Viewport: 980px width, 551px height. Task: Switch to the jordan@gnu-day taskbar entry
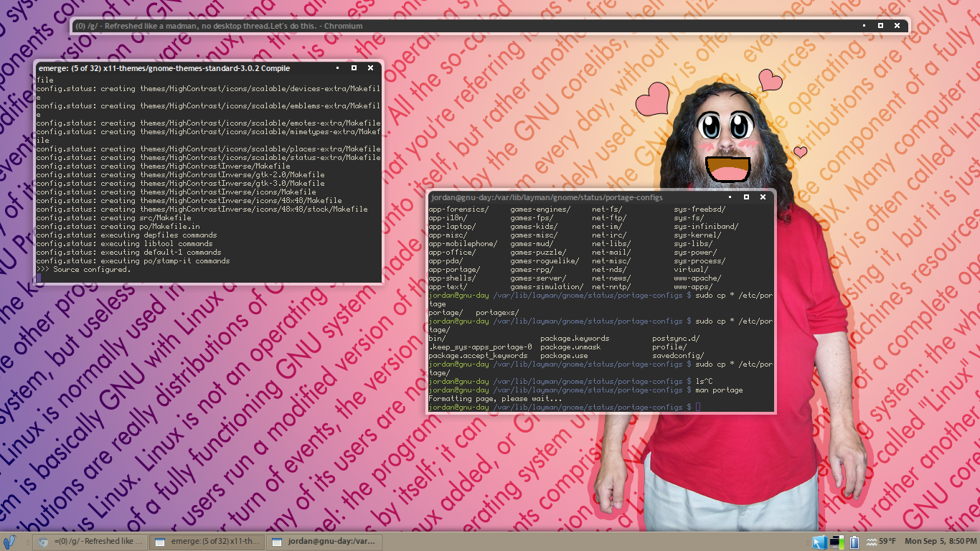(324, 542)
